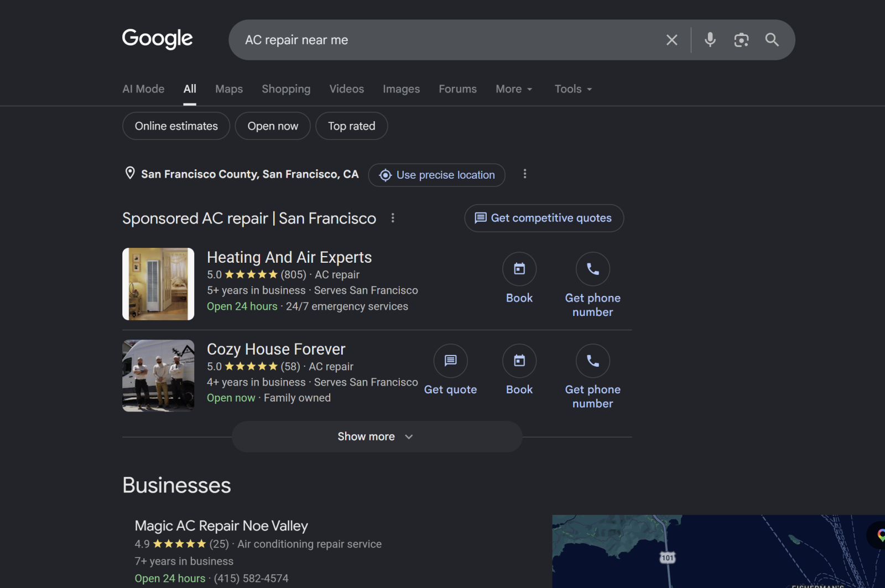Toggle the Online estimates filter chip

pos(176,126)
